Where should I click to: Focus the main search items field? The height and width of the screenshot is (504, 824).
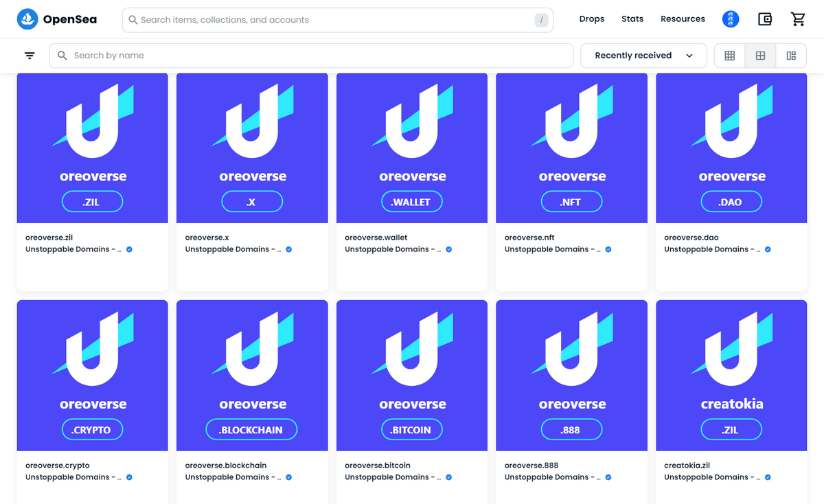point(337,20)
